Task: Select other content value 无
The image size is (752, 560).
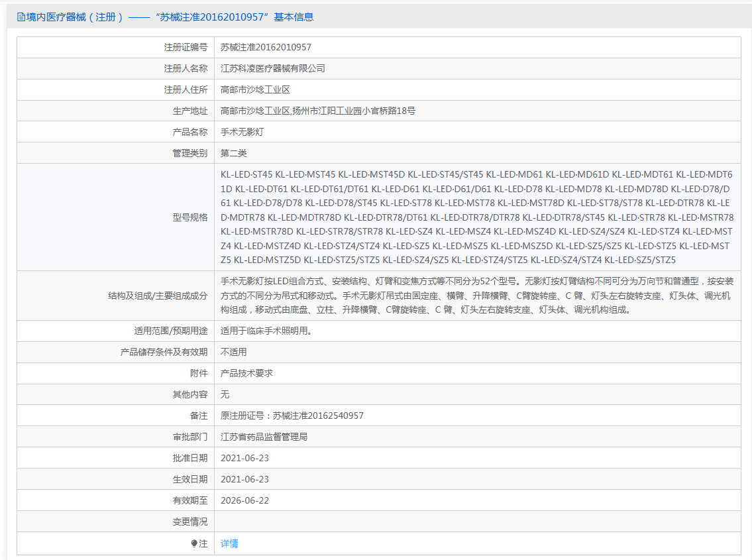Action: click(x=225, y=394)
